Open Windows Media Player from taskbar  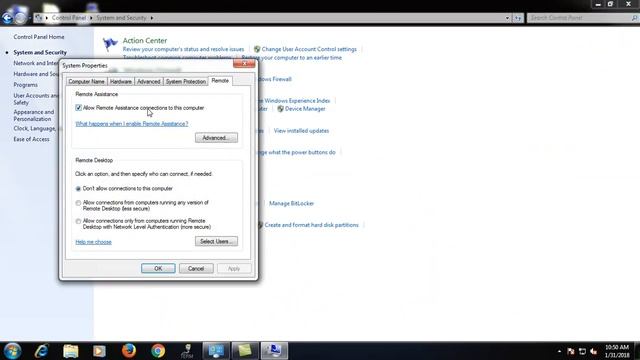pyautogui.click(x=99, y=351)
